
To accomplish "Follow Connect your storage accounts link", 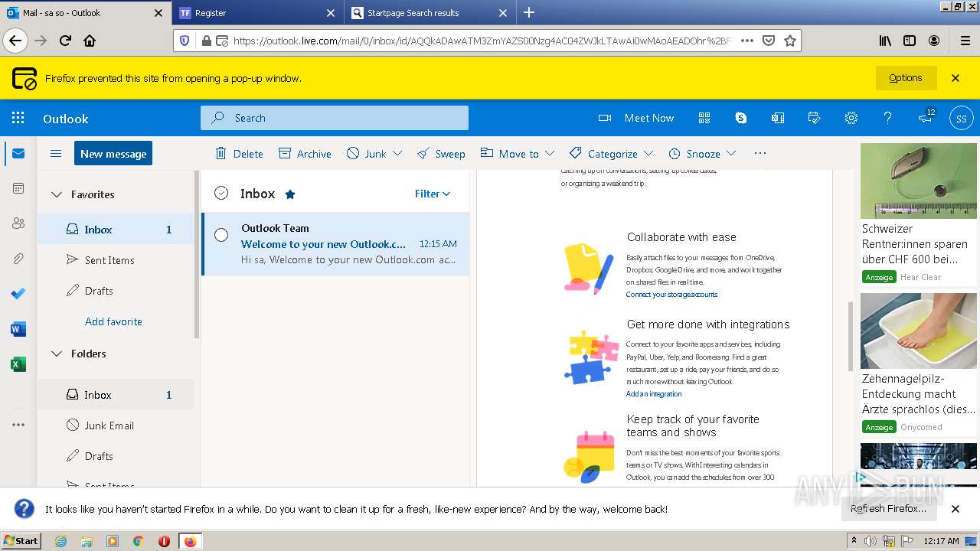I will pos(671,295).
